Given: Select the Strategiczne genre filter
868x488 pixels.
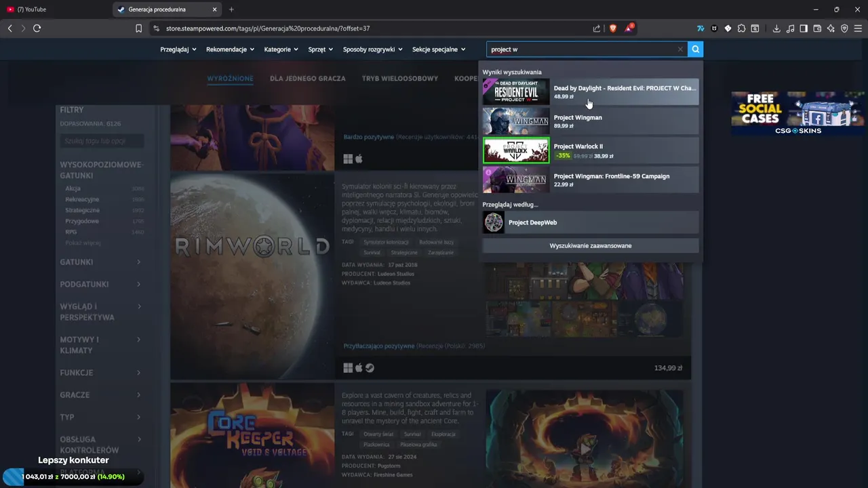Looking at the screenshot, I should click(82, 210).
